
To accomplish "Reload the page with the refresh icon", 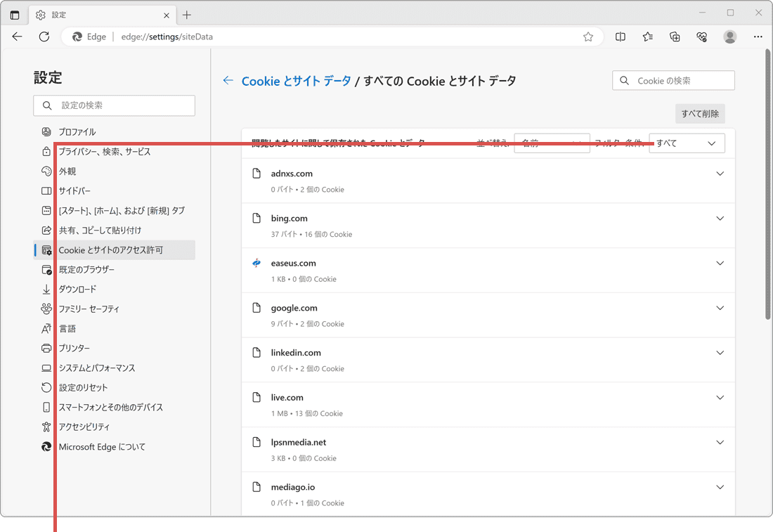I will 44,37.
